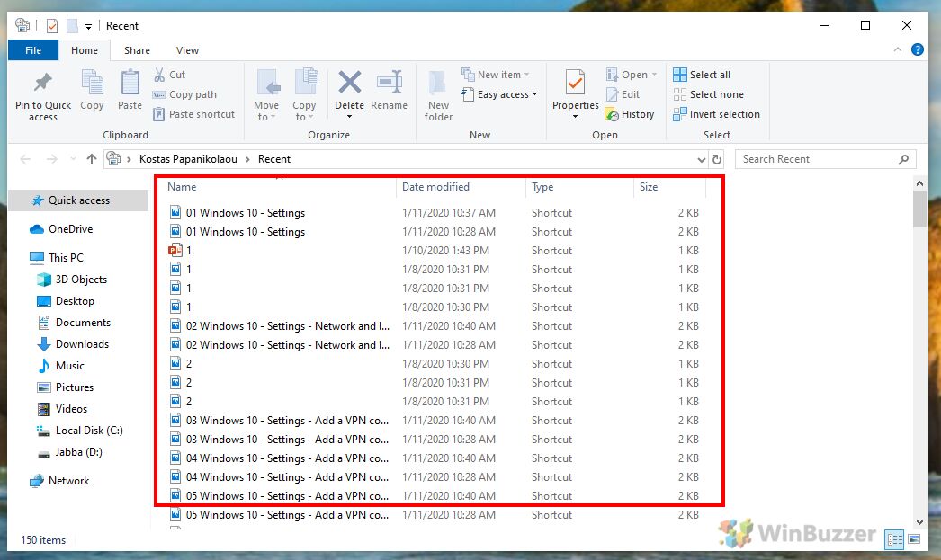This screenshot has width=941, height=560.
Task: Open the File menu tab
Action: pos(33,50)
